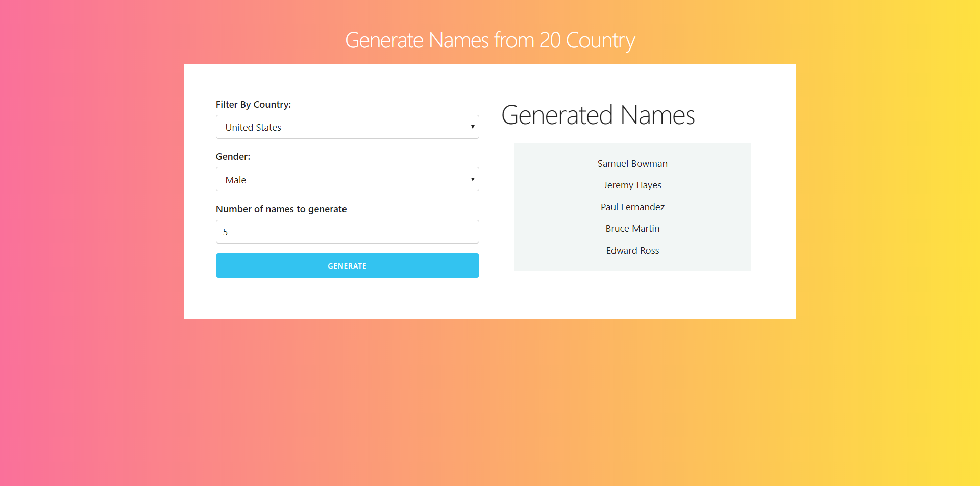The image size is (980, 486).
Task: Click the name Paul Fernandez
Action: coord(632,207)
